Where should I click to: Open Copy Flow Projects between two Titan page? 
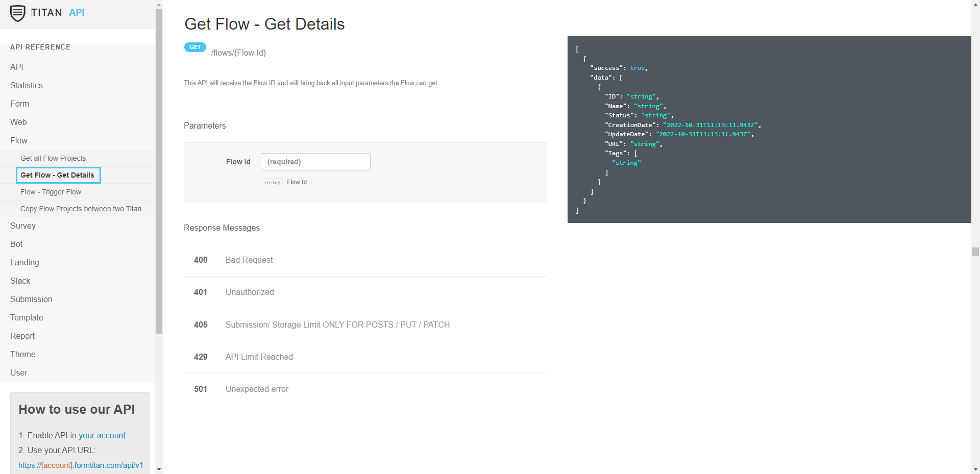tap(83, 209)
